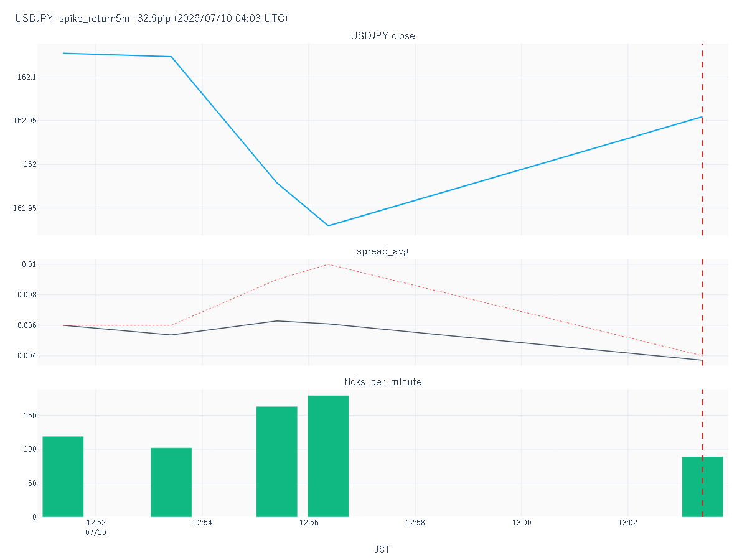The width and height of the screenshot is (747, 560).
Task: Click the 162.05 y-axis label
Action: coord(24,121)
